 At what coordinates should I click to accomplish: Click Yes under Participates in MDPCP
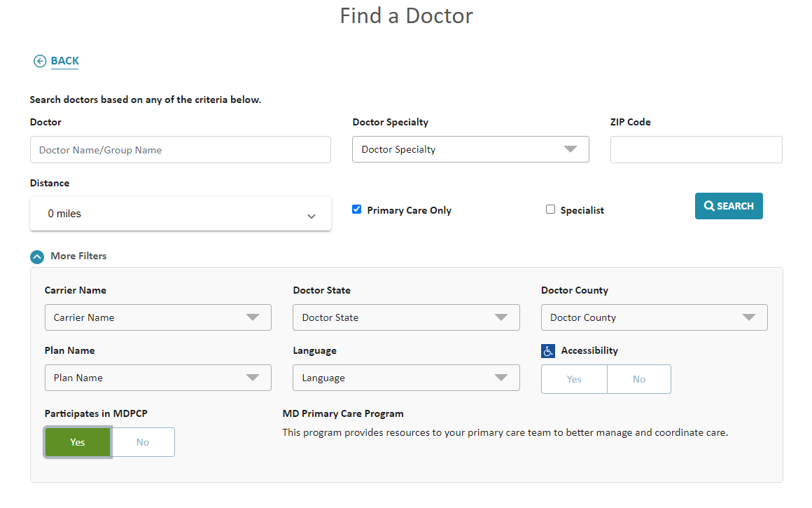[78, 442]
